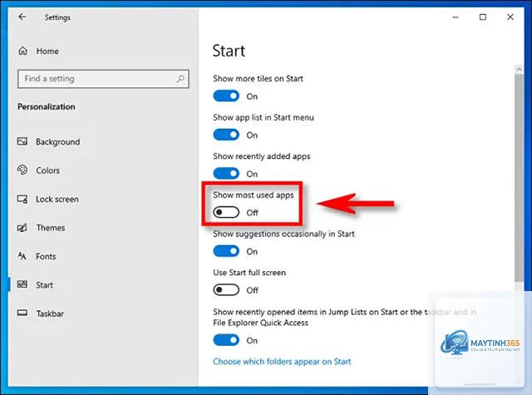
Task: Click the Use Start full screen label
Action: click(x=249, y=273)
